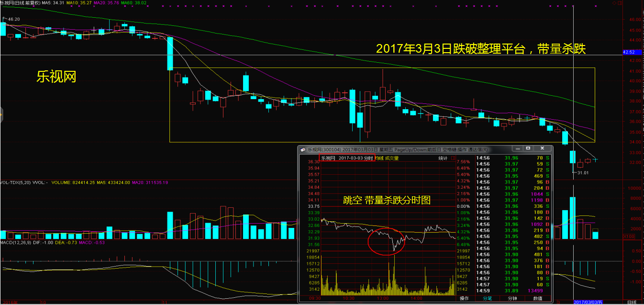Click the collapse handle on the left edge
Screen dimensions: 644x305
pyautogui.click(x=1, y=115)
